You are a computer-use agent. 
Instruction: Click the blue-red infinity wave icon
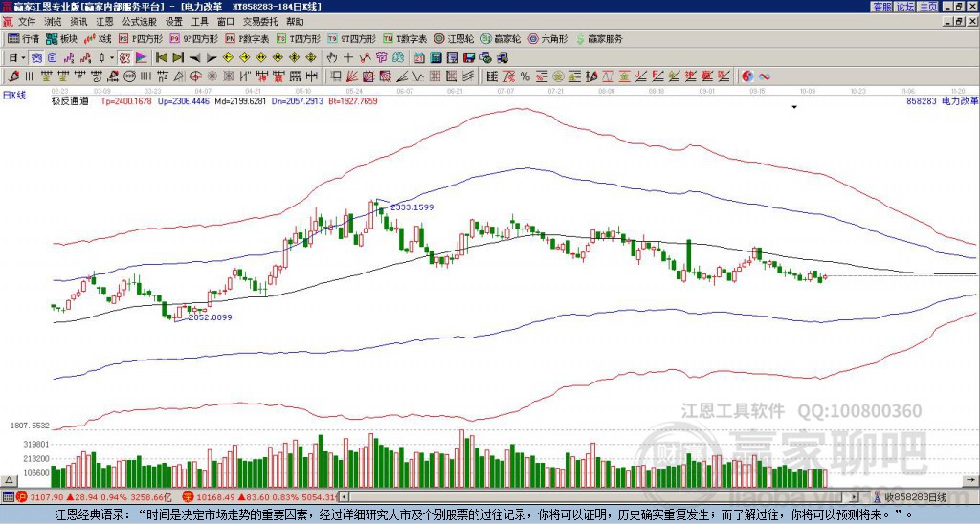pos(765,76)
